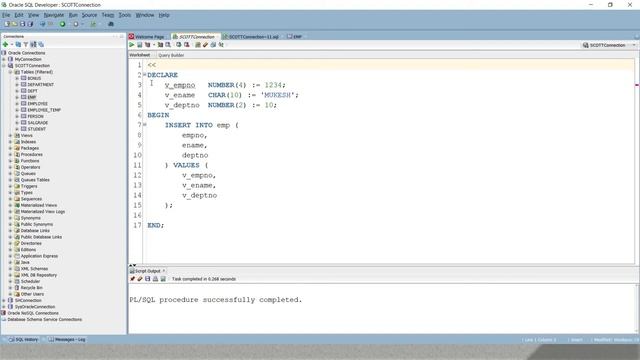Click the Refresh connections icon
640x360 pixels.
coord(18,44)
